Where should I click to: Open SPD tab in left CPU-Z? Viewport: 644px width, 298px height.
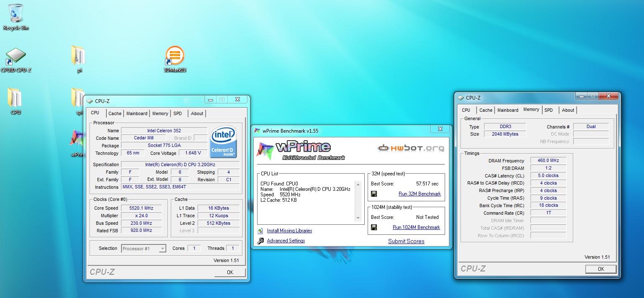(x=178, y=113)
